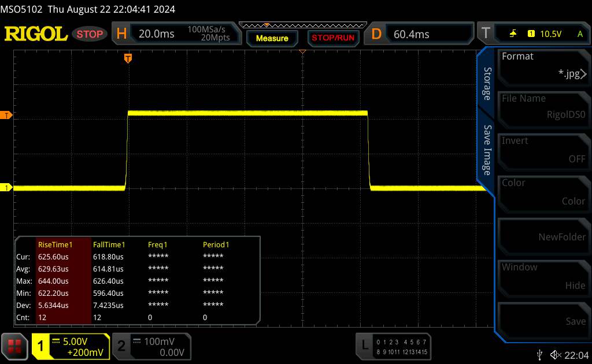Click the NewFolder menu button

(543, 236)
